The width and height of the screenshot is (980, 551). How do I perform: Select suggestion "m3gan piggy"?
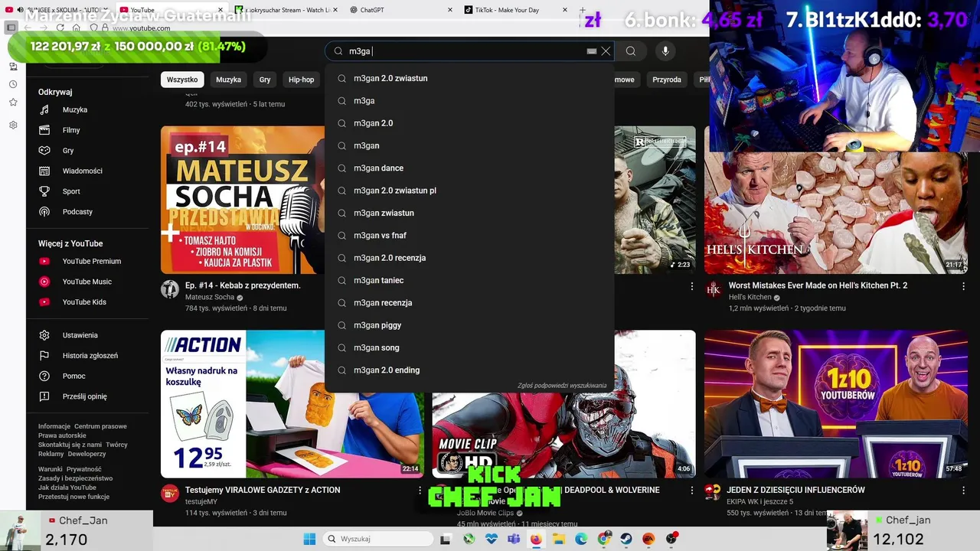pos(469,325)
